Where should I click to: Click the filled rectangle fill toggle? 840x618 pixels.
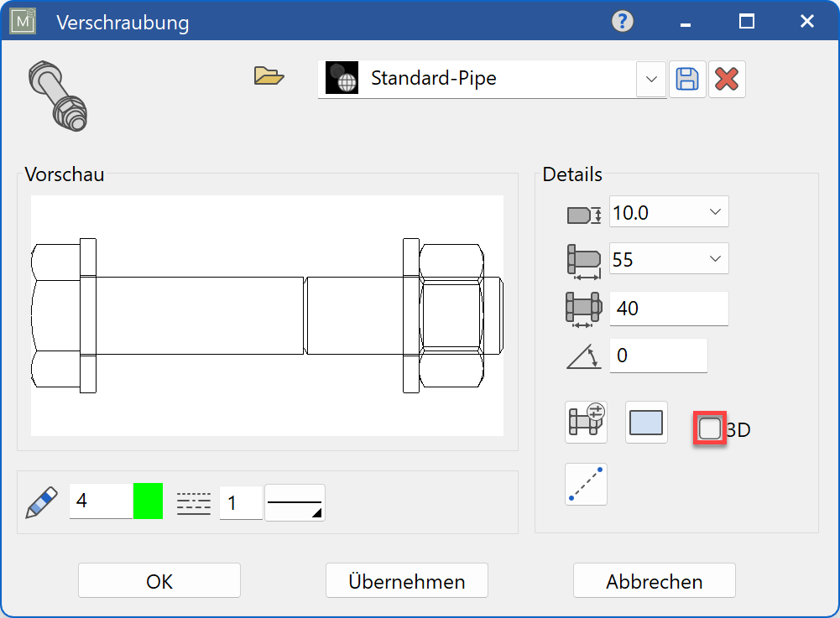coord(645,422)
